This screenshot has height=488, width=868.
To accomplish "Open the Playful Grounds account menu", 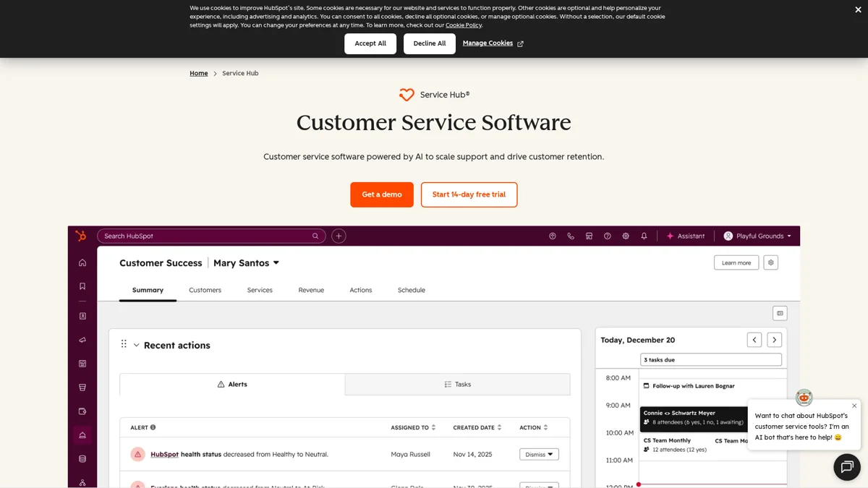I will pos(757,236).
